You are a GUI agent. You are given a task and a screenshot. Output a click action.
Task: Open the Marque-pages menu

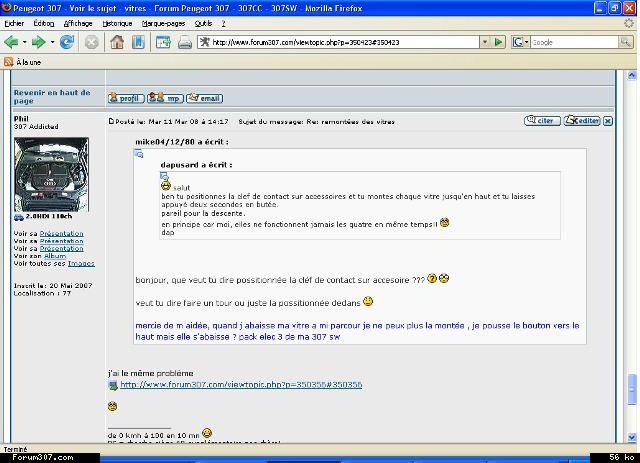(x=163, y=23)
